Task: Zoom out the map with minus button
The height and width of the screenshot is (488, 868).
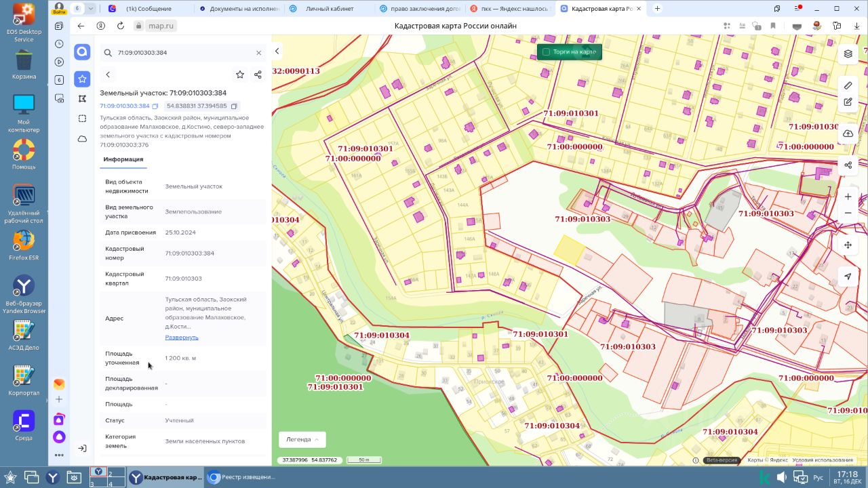Action: (x=848, y=213)
